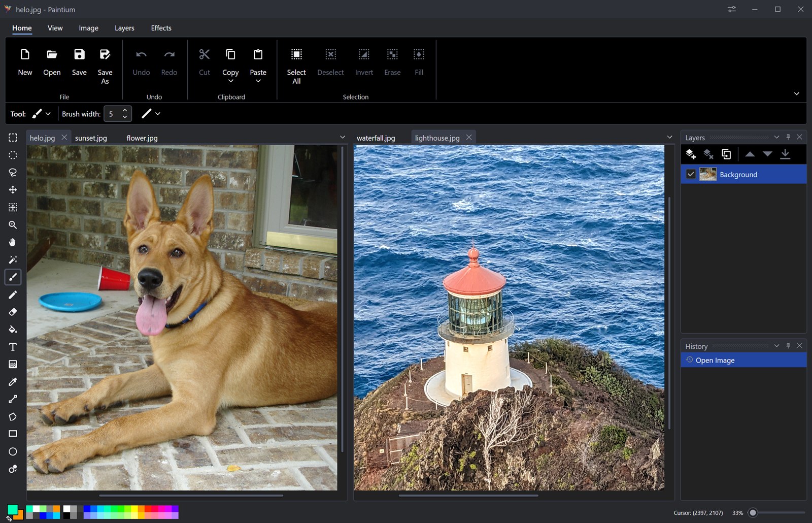Close the helo.jpg tab

[64, 137]
